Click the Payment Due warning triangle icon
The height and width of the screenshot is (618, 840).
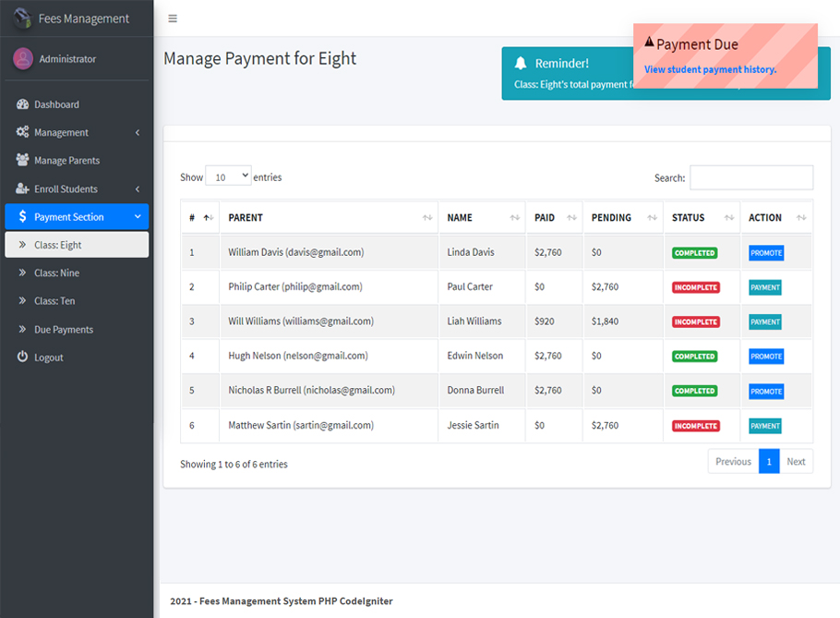click(649, 42)
